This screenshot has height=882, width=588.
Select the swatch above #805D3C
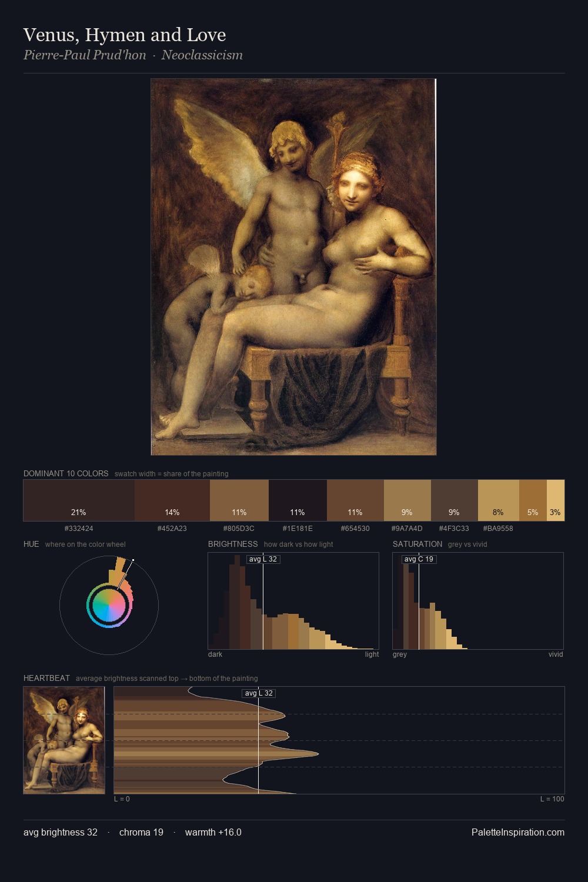click(239, 500)
